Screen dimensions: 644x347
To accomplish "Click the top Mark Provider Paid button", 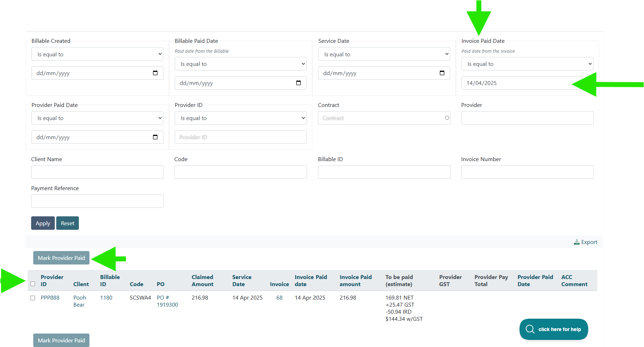I will [61, 258].
